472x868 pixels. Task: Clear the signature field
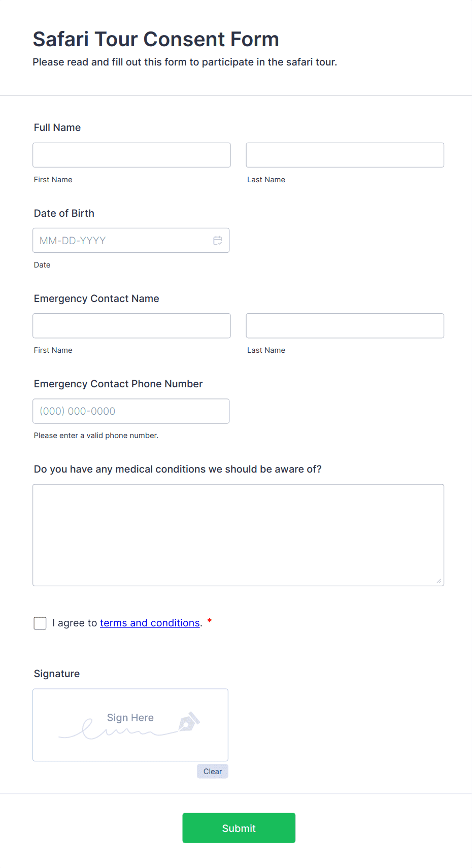pyautogui.click(x=212, y=771)
